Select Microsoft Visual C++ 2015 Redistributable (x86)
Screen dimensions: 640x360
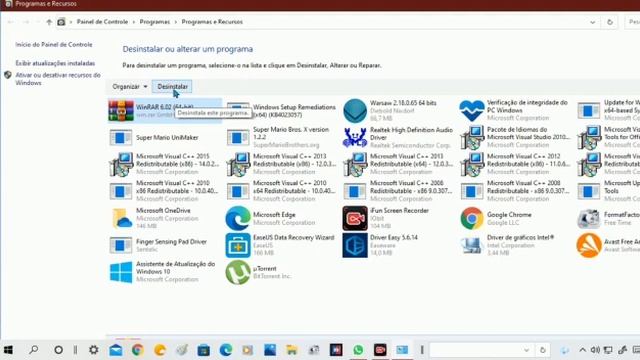[165, 164]
